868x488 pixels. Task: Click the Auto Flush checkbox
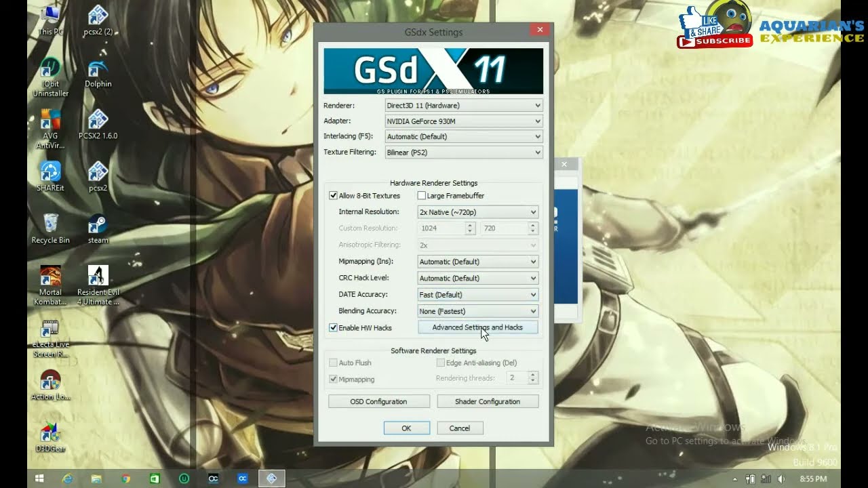coord(333,363)
